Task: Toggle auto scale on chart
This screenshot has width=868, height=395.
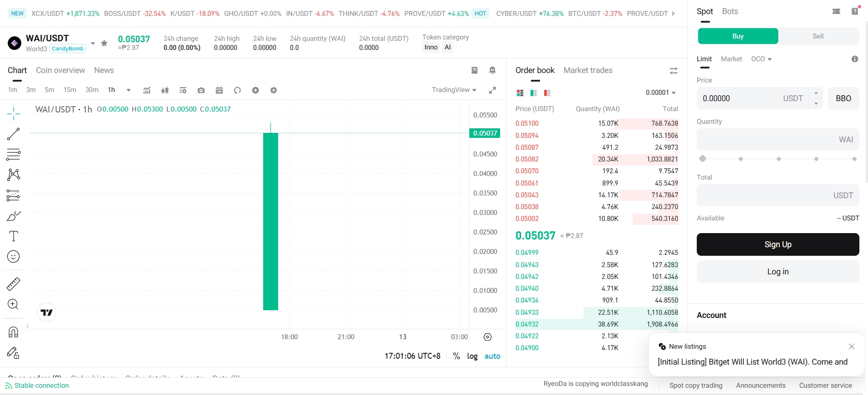Action: pyautogui.click(x=492, y=356)
